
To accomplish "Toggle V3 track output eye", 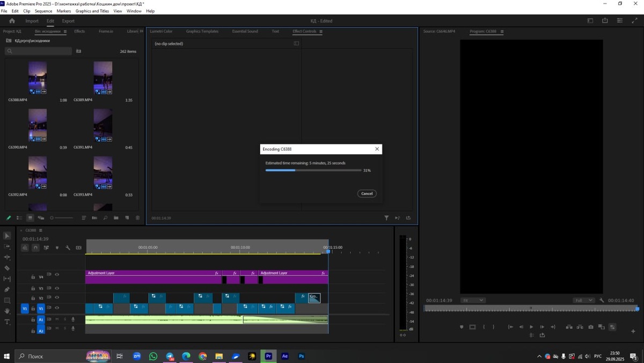I will point(57,288).
